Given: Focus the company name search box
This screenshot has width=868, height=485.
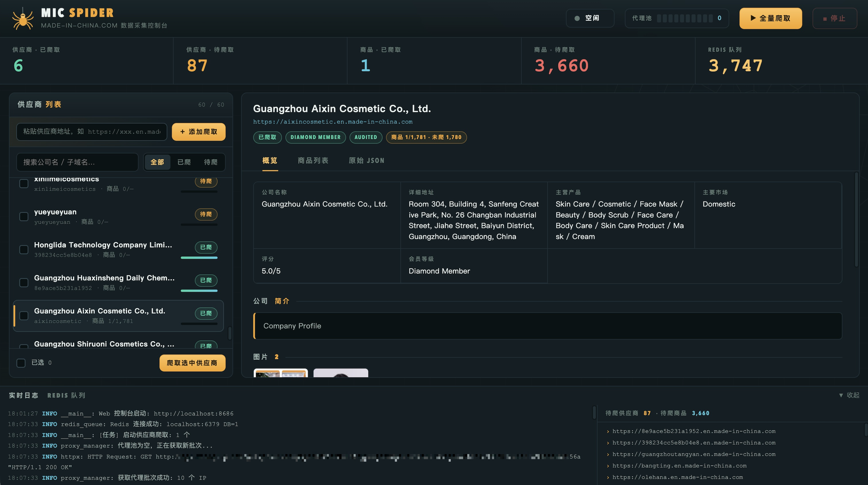Looking at the screenshot, I should [77, 162].
